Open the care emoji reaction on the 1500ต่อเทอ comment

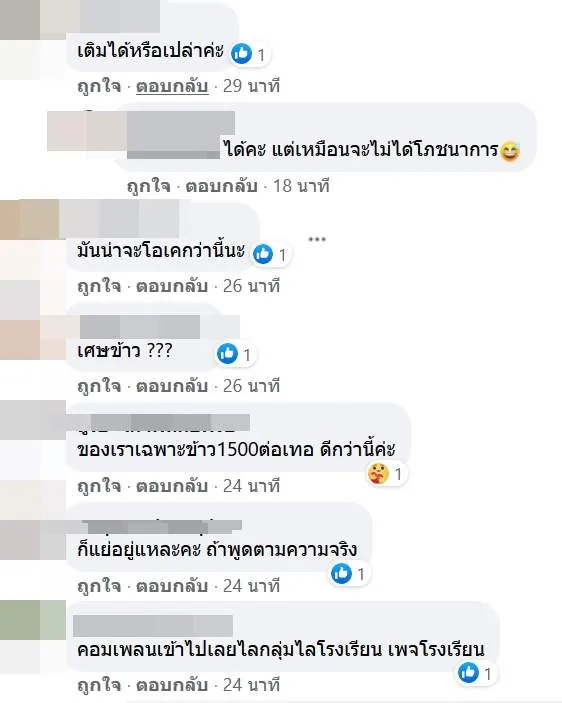click(378, 474)
